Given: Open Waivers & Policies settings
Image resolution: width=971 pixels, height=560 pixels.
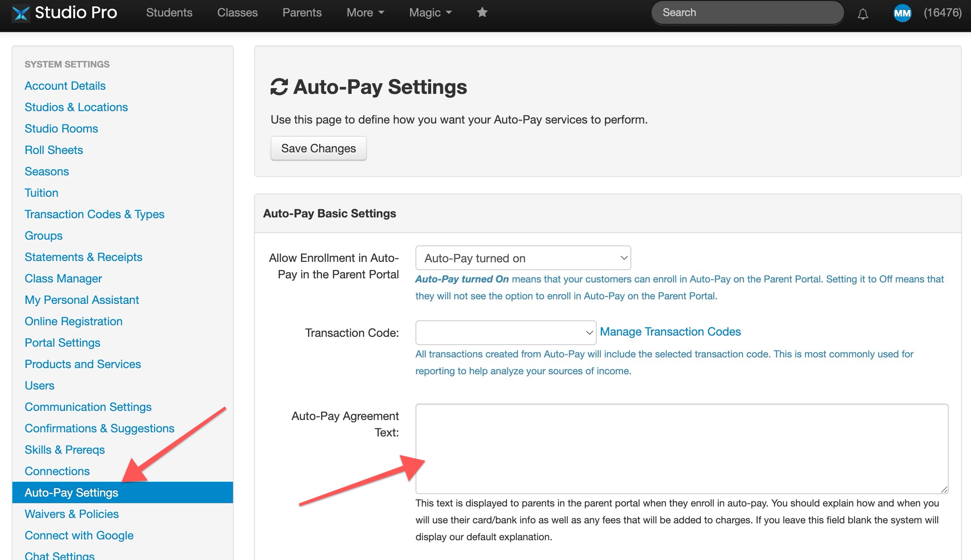Looking at the screenshot, I should click(x=72, y=514).
